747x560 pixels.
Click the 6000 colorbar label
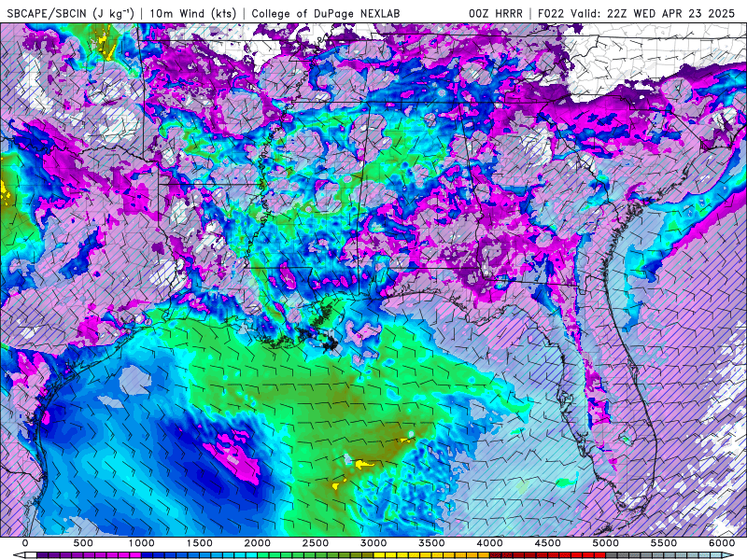pyautogui.click(x=722, y=543)
